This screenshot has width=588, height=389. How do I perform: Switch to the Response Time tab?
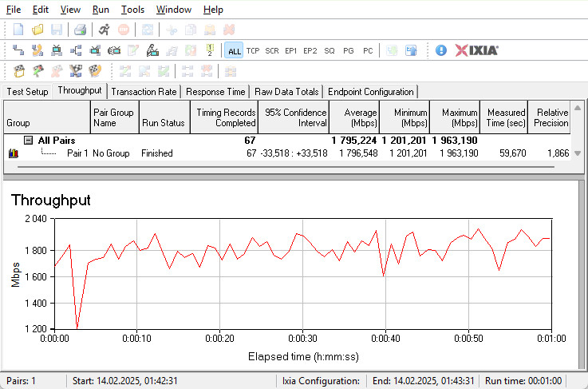click(215, 92)
